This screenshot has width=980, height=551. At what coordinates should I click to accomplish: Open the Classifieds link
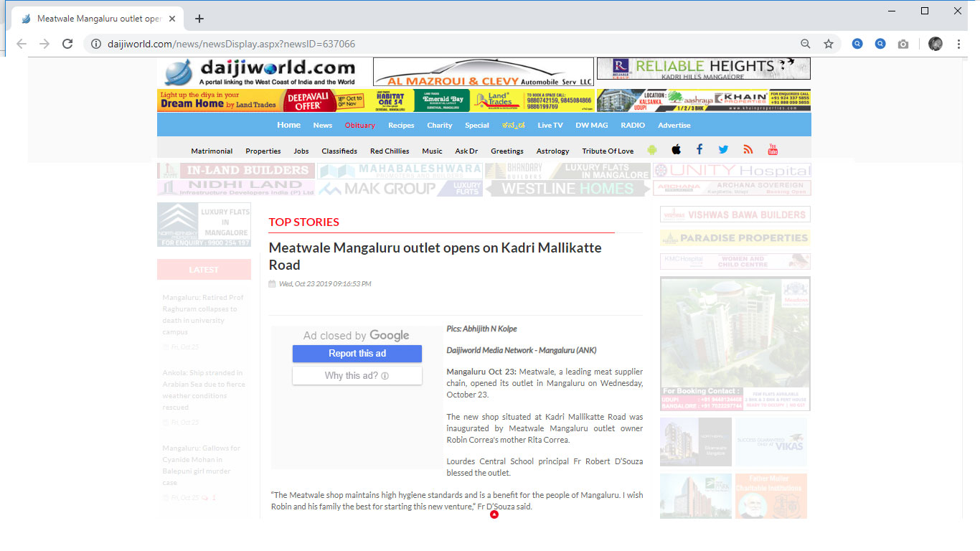pyautogui.click(x=339, y=151)
